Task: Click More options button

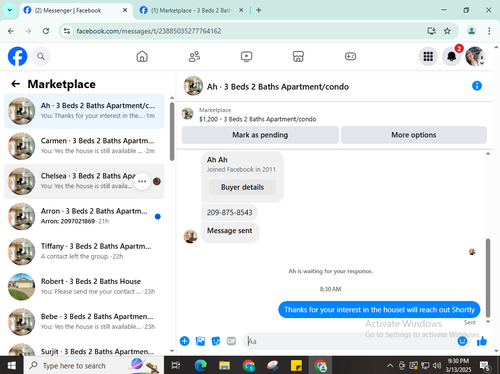Action: 414,135
